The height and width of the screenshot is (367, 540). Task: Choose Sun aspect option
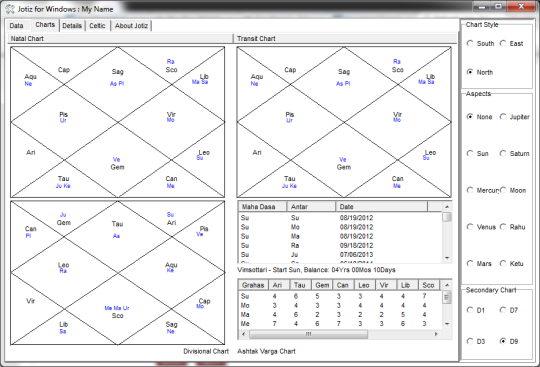478,154
